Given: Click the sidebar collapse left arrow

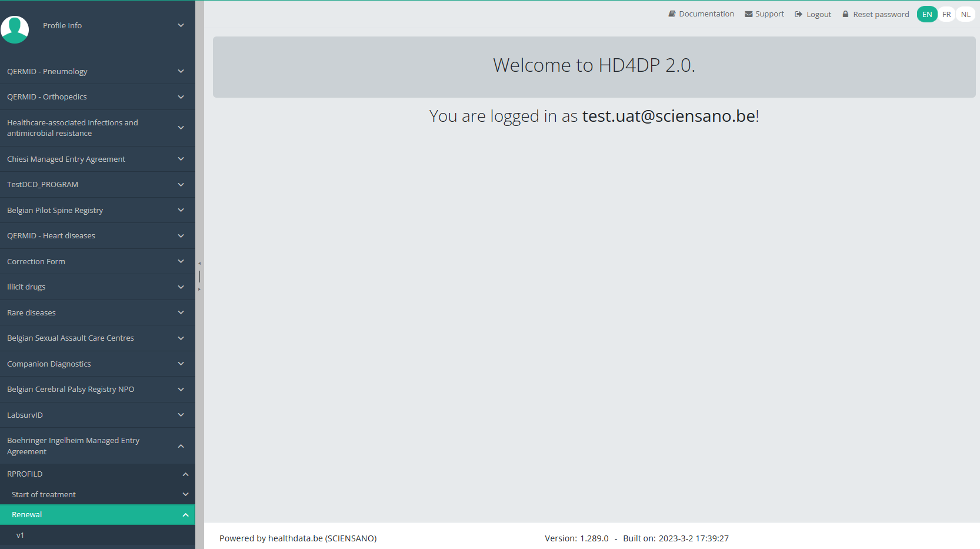Looking at the screenshot, I should 199,264.
